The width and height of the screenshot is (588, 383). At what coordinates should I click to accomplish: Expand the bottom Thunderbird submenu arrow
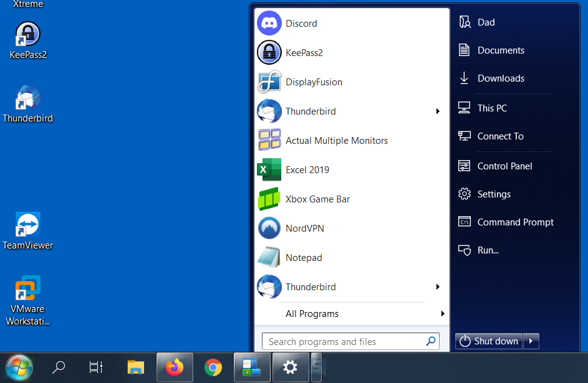pos(438,286)
